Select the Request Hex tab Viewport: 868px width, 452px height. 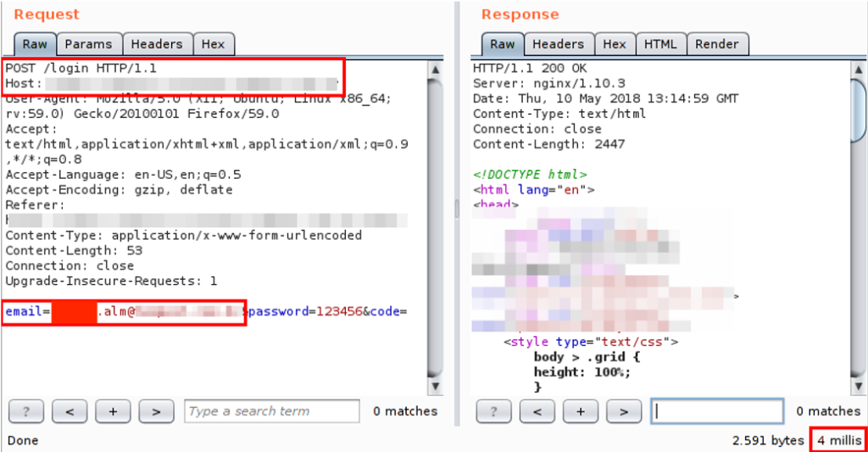[213, 44]
